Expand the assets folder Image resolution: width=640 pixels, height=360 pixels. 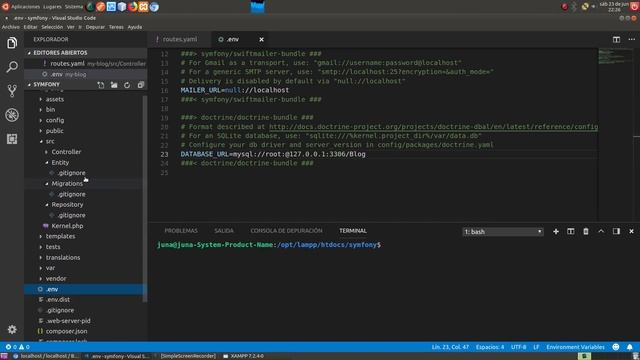pos(55,99)
